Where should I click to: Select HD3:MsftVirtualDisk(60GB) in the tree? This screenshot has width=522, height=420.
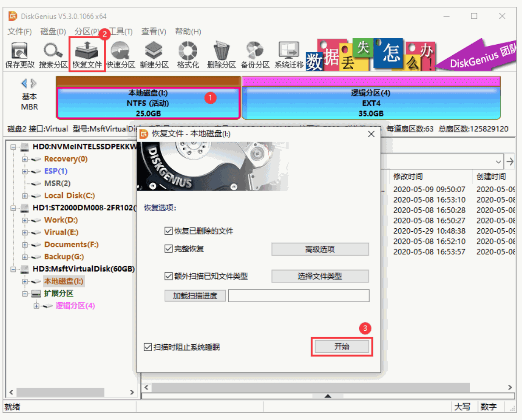pyautogui.click(x=84, y=269)
